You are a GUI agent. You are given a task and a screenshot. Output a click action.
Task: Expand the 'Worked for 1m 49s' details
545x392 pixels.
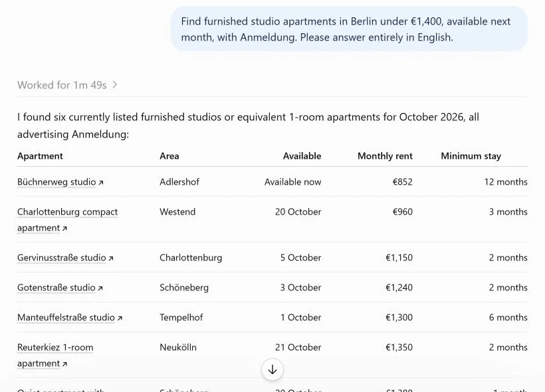(x=67, y=85)
